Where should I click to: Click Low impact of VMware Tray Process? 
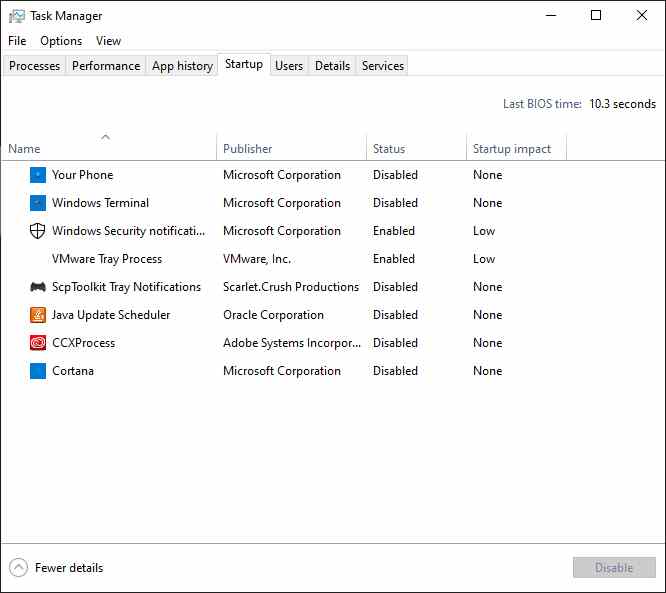click(x=484, y=259)
